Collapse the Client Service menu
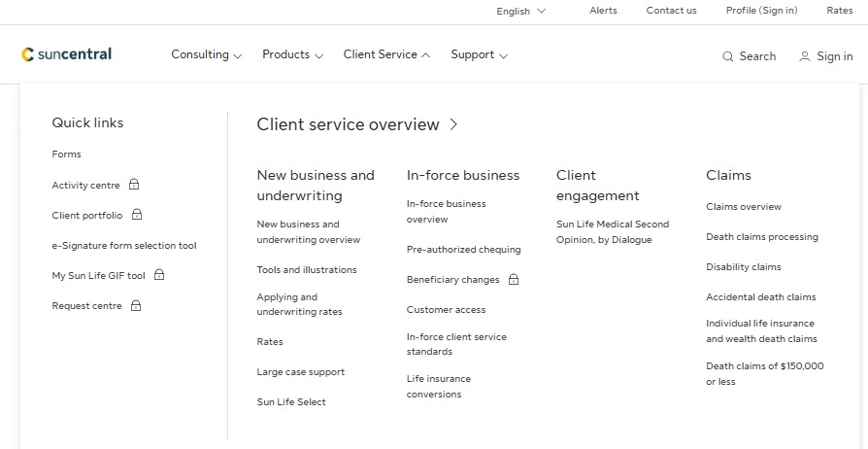 [x=386, y=55]
